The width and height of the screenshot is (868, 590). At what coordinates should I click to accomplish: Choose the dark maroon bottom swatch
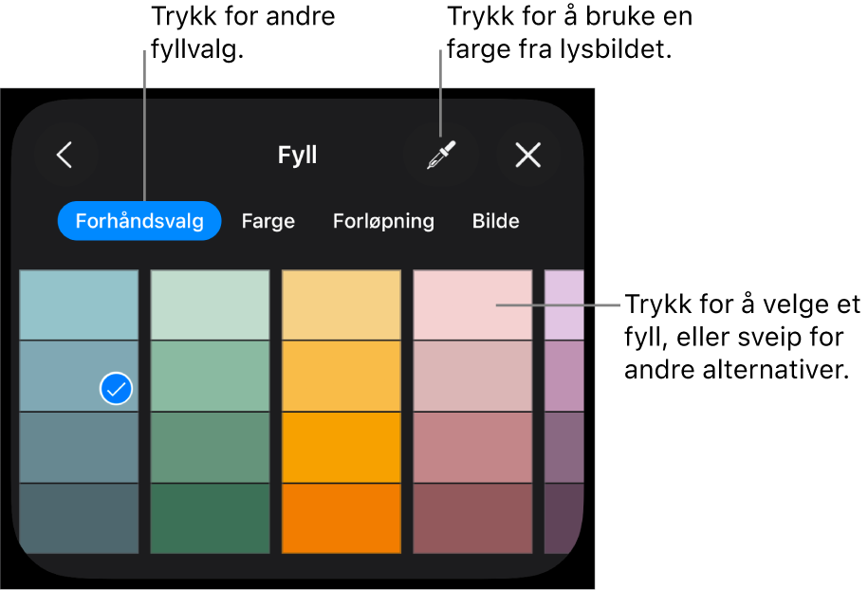pyautogui.click(x=472, y=519)
